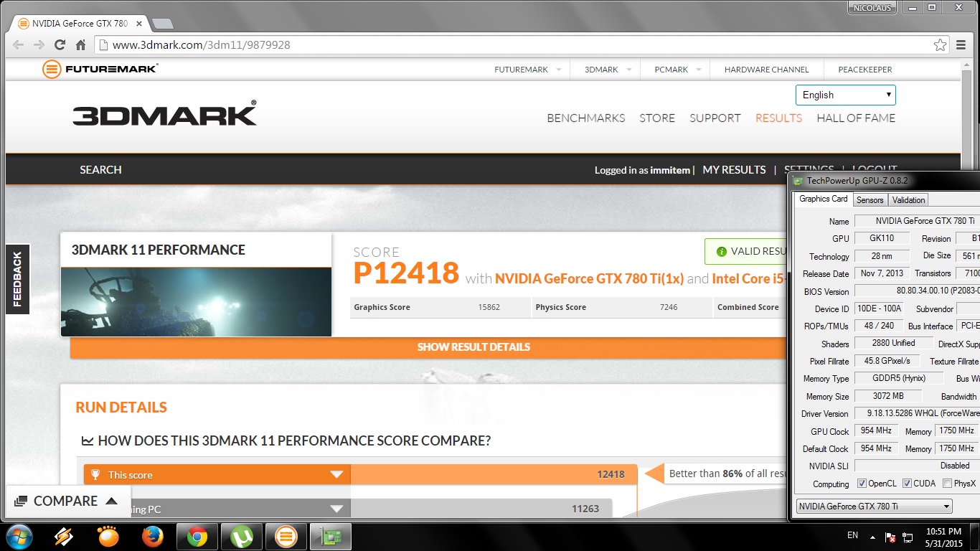Open the SUPPORT section
Image resolution: width=980 pixels, height=551 pixels.
coord(715,118)
